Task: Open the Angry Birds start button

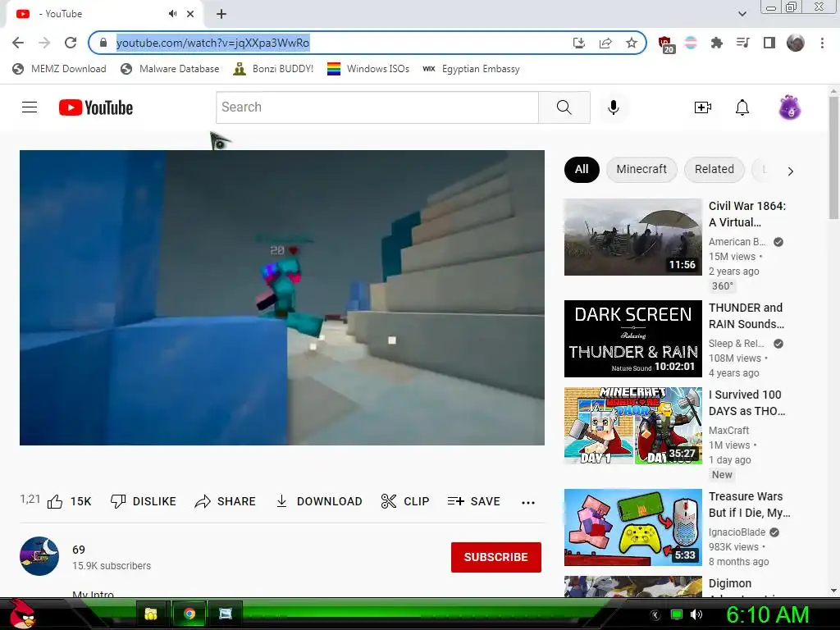Action: tap(21, 614)
